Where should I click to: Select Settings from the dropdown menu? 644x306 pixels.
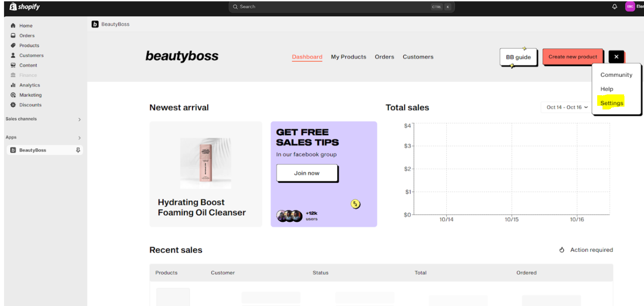point(611,103)
